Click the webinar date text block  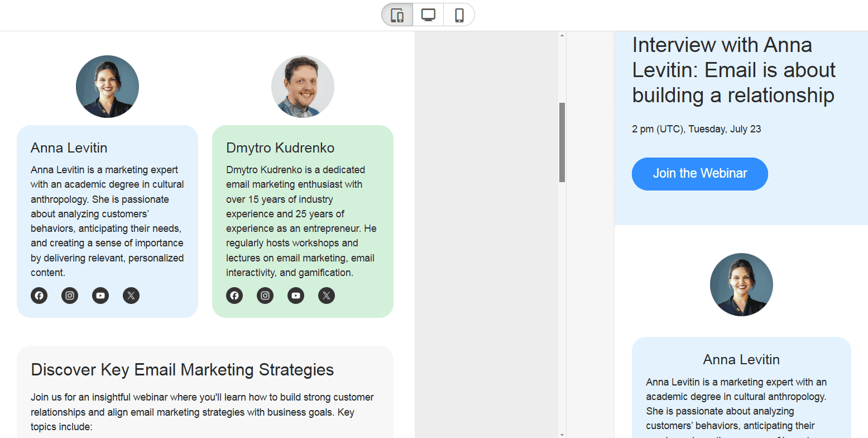(697, 128)
